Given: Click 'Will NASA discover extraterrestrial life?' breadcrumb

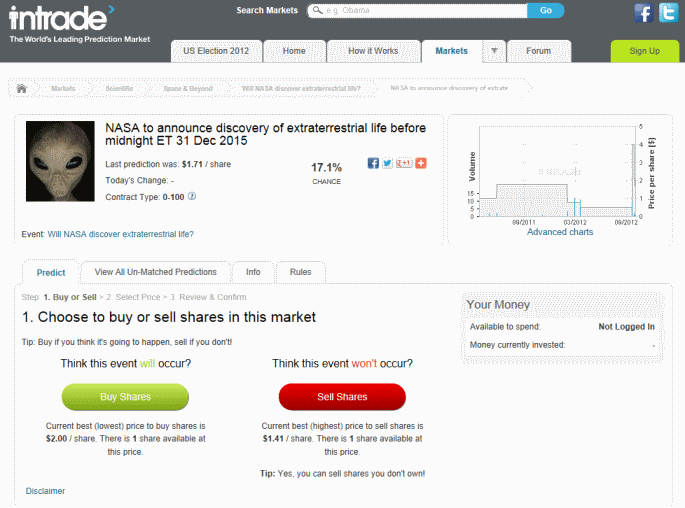Looking at the screenshot, I should (301, 89).
